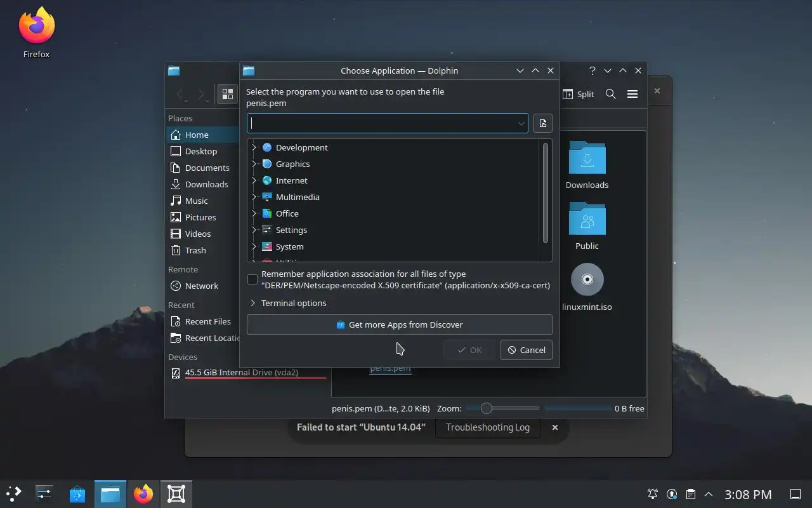Click the GNOME Boxes taskbar icon
The image size is (812, 508).
tap(176, 494)
